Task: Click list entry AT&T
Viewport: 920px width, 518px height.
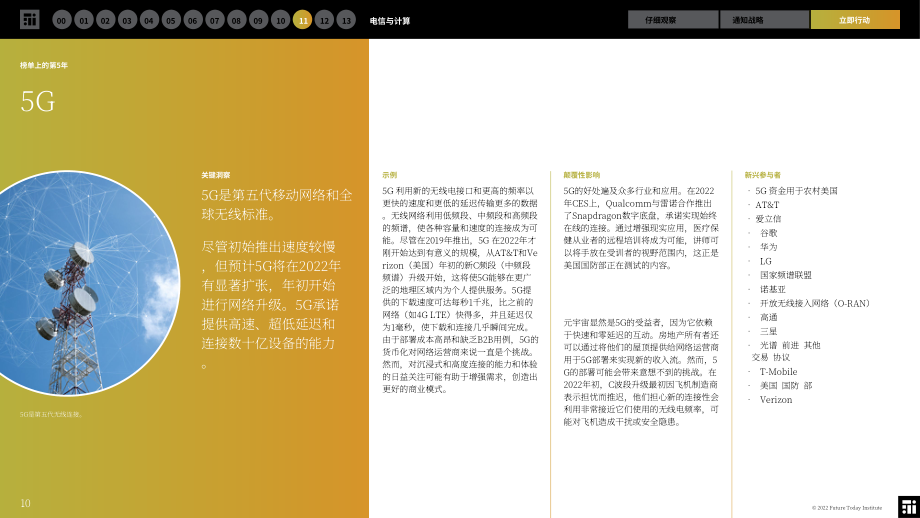Action: [x=767, y=205]
